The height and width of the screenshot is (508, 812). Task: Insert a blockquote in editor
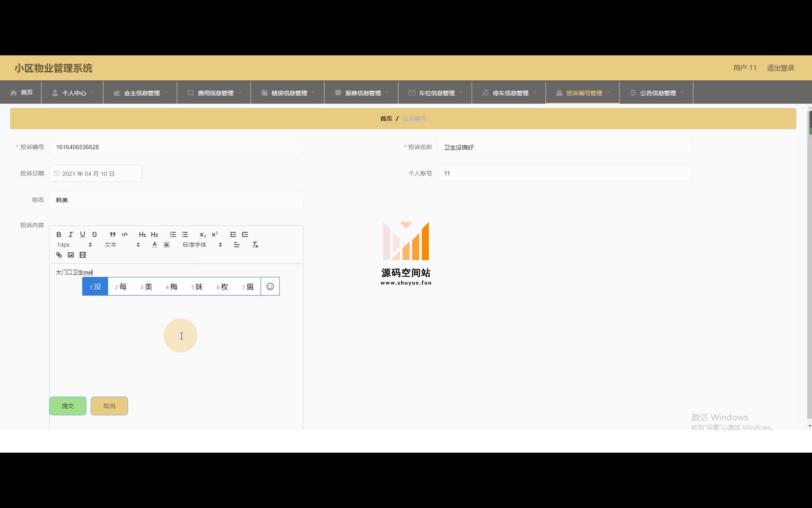[112, 234]
